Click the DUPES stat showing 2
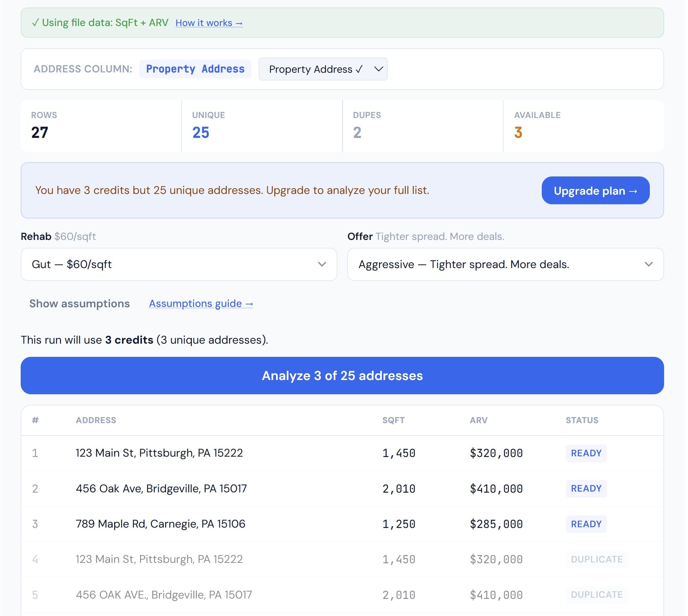 (357, 132)
